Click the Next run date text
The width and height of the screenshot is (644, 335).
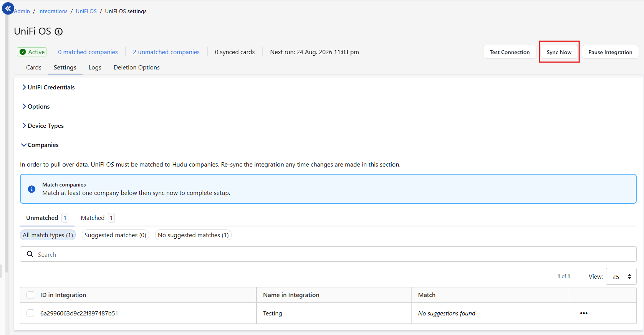click(x=315, y=52)
